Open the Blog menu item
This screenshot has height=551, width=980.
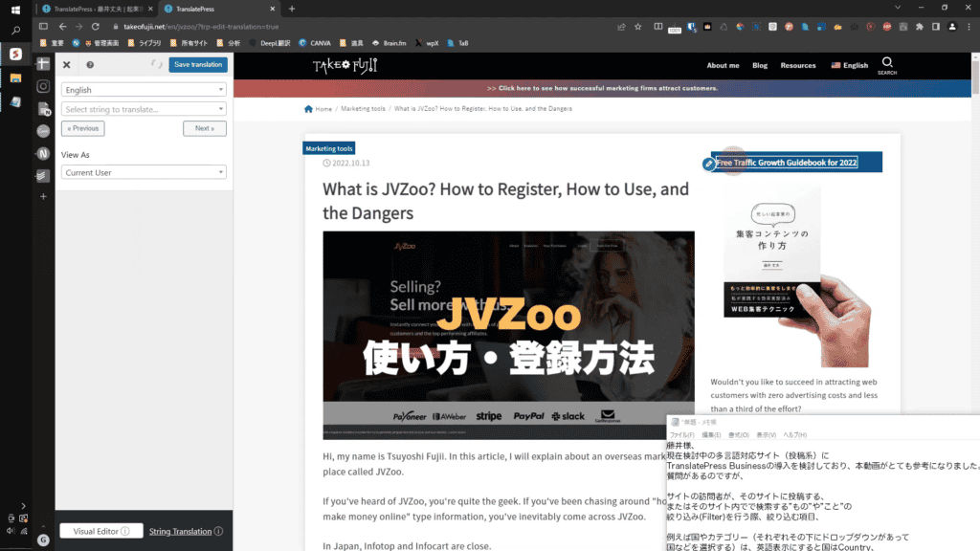[x=759, y=66]
